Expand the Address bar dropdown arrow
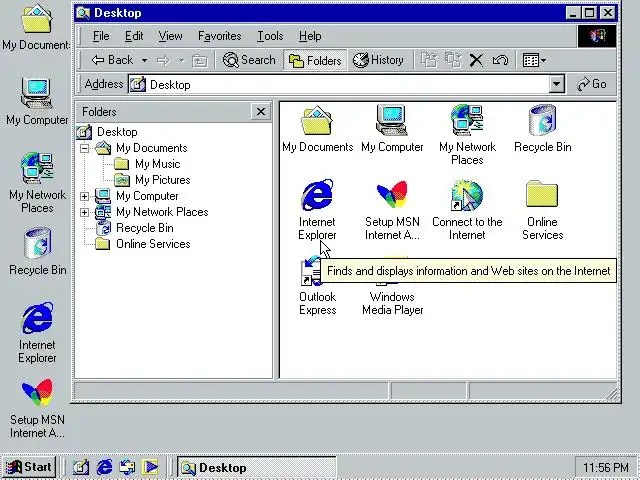 (556, 84)
